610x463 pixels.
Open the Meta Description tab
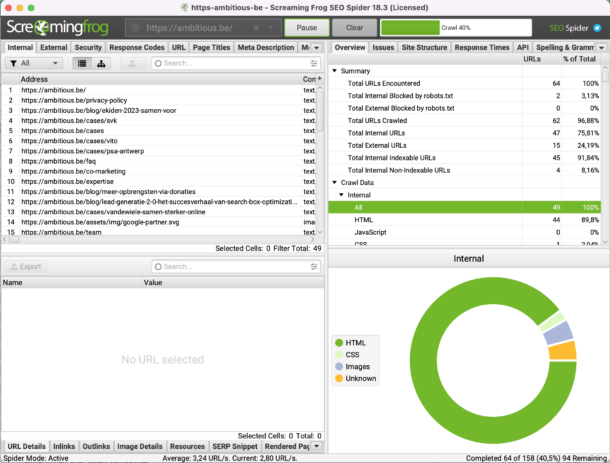pos(266,47)
